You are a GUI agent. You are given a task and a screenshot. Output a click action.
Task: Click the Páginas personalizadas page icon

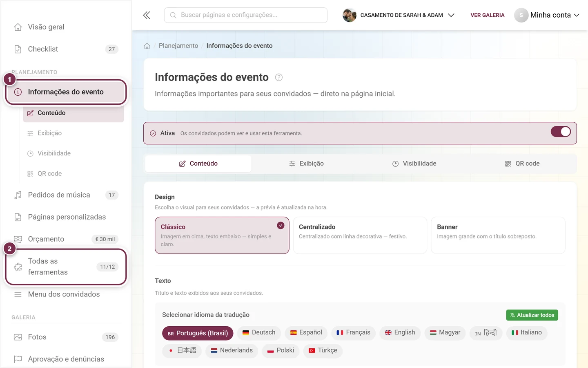pos(18,217)
